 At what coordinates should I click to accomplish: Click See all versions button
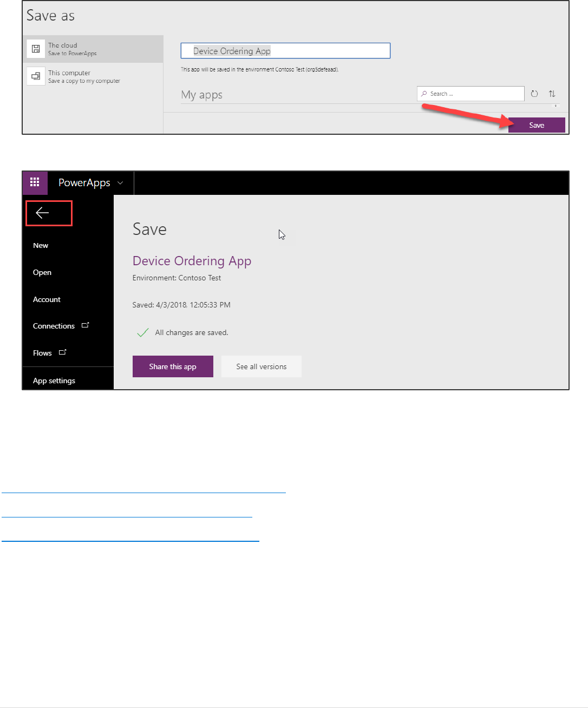[x=262, y=366]
